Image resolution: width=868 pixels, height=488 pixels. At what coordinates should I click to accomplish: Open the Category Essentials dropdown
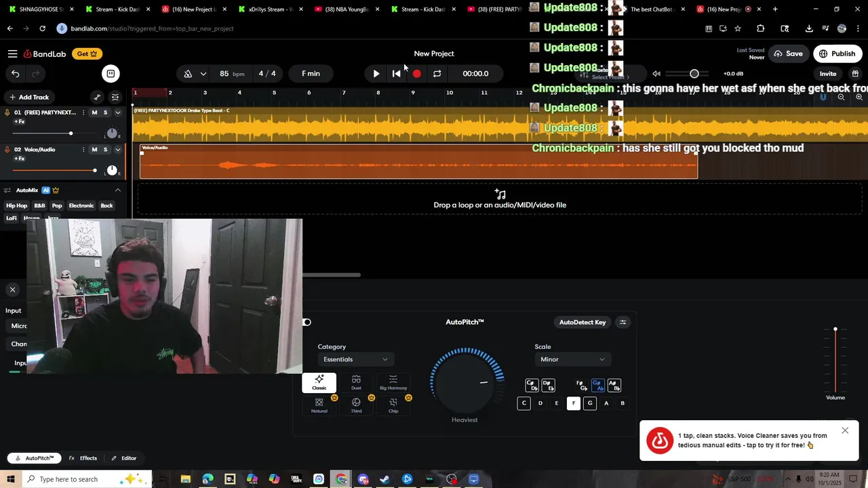[355, 359]
